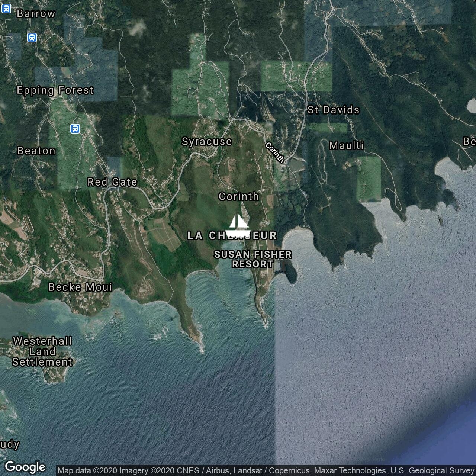
Task: Click the bus stop icon left of Barrow
Action: (6, 8)
